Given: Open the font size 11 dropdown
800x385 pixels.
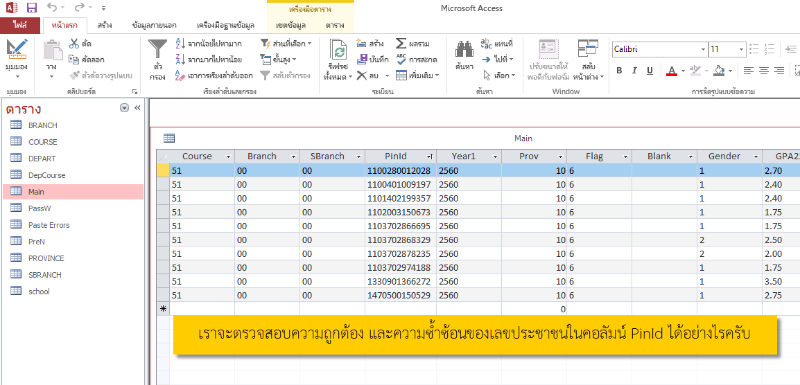Looking at the screenshot, I should pos(741,49).
